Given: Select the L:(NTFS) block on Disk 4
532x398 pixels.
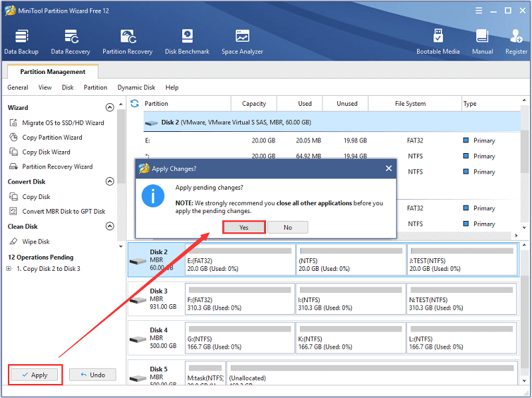Looking at the screenshot, I should (x=462, y=338).
